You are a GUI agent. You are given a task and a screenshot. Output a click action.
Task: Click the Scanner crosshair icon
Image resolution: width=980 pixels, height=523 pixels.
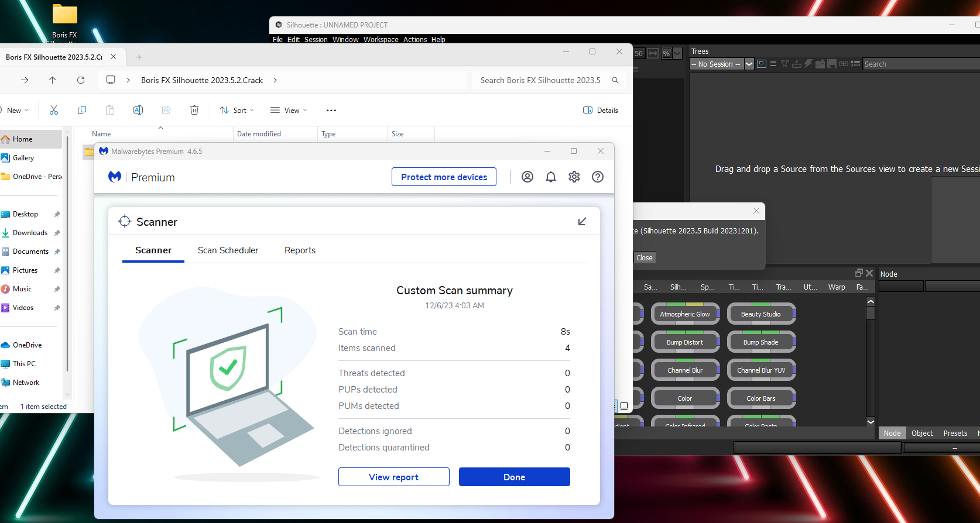[125, 221]
